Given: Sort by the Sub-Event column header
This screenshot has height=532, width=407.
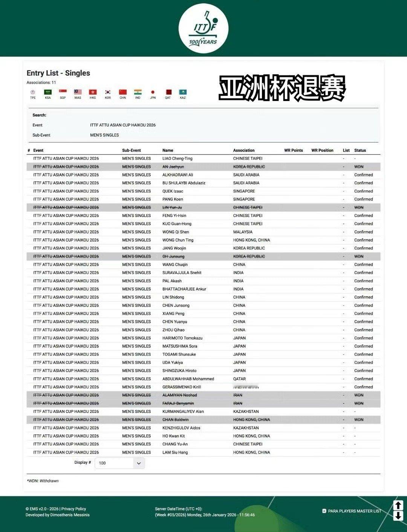Looking at the screenshot, I should click(132, 150).
